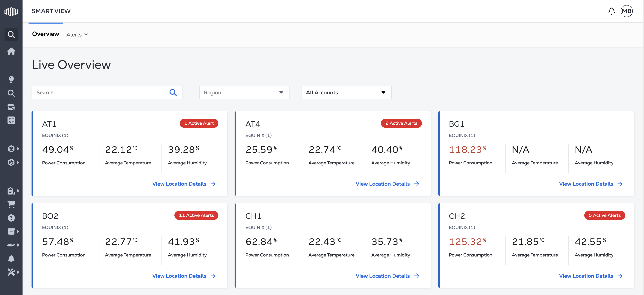The image size is (644, 295).
Task: Click the blue magnifier in the search field
Action: [x=173, y=93]
